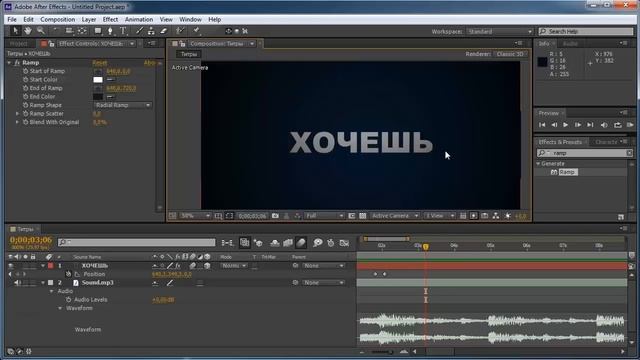The width and height of the screenshot is (640, 360).
Task: Open the Composition Mini-Flowchart button in timeline
Action: [x=227, y=243]
